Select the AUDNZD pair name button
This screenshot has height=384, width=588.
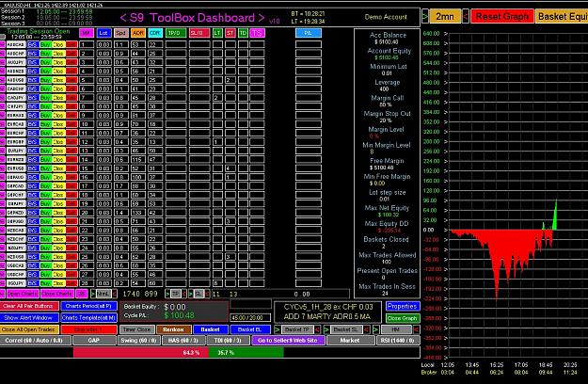16,72
